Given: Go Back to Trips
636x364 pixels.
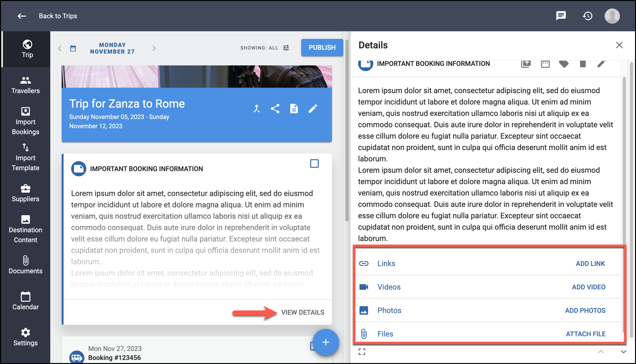Looking at the screenshot, I should point(58,16).
